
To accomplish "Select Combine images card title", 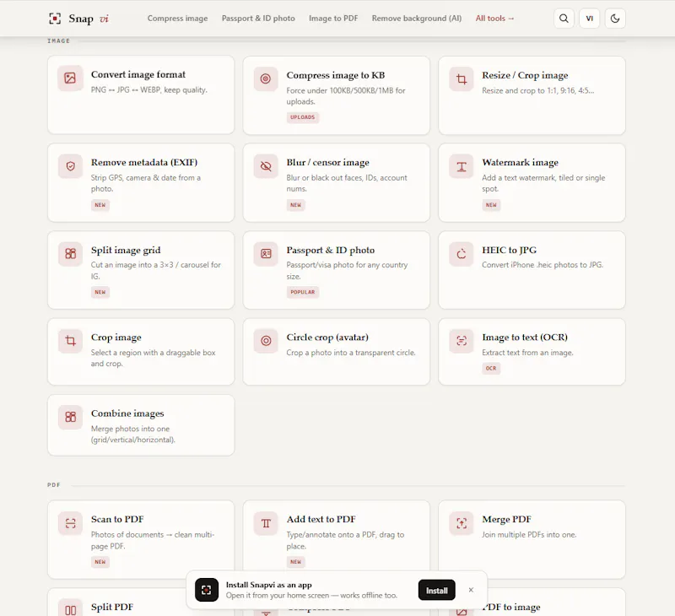I will tap(127, 413).
